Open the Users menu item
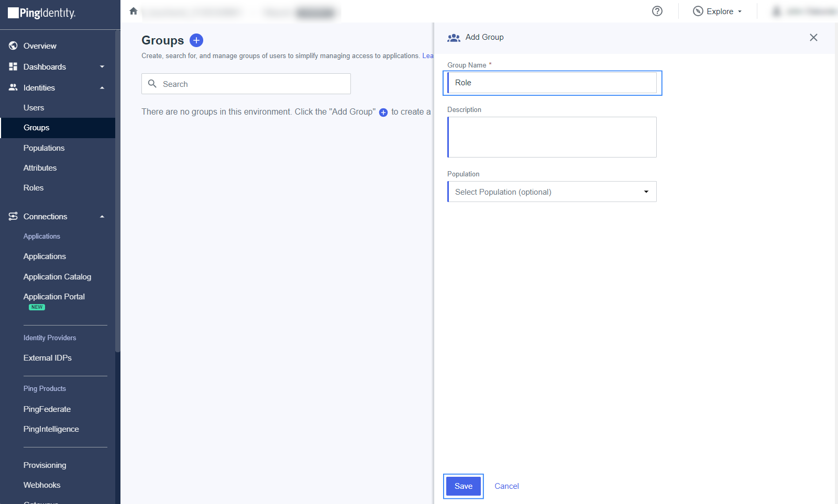Image resolution: width=838 pixels, height=504 pixels. [x=34, y=108]
